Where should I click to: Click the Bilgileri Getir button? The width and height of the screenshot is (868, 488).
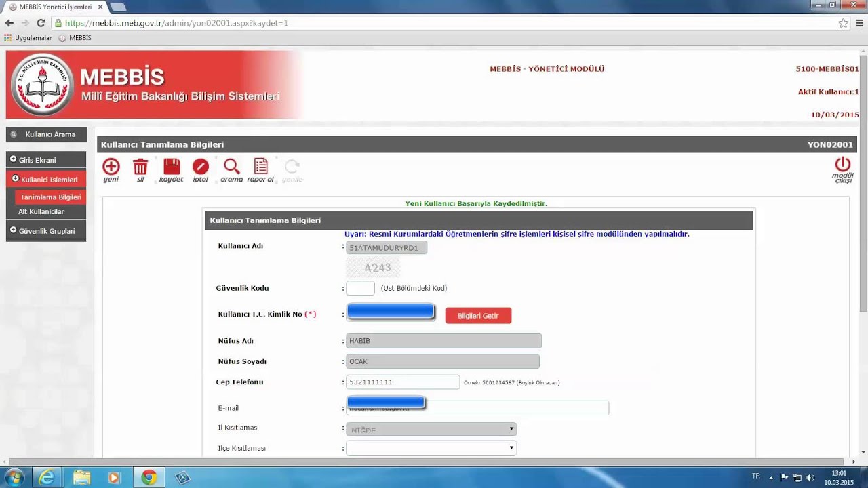[478, 316]
